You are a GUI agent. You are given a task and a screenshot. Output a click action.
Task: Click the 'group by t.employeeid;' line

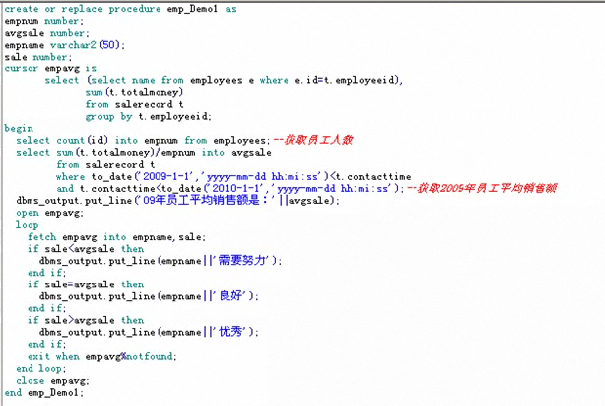pos(149,117)
